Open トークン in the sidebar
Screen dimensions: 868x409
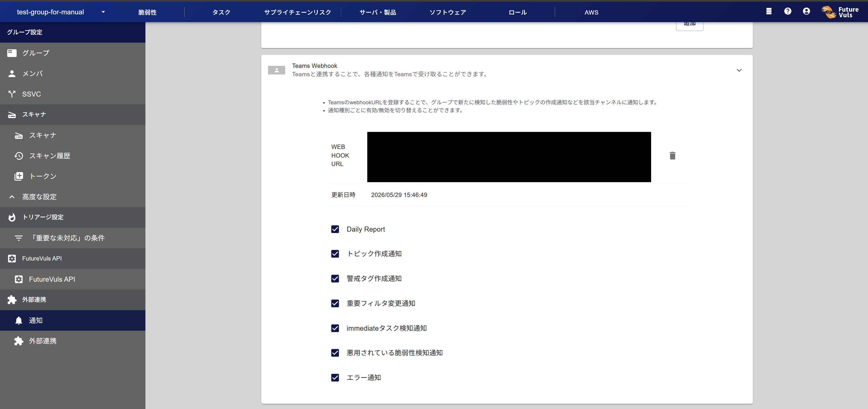pyautogui.click(x=73, y=176)
